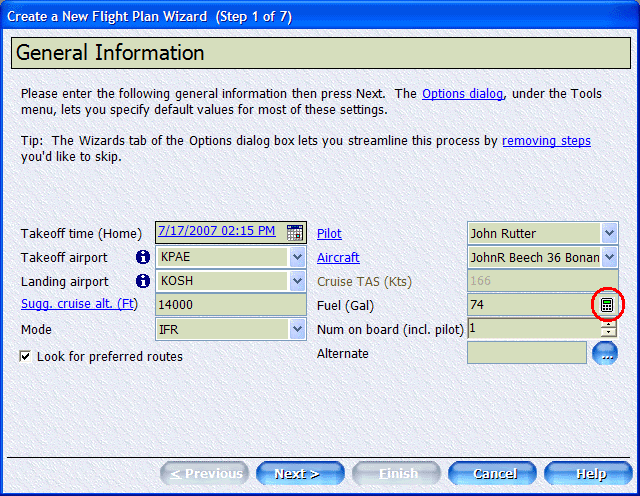The width and height of the screenshot is (640, 496).
Task: Increase the number on board
Action: click(x=608, y=324)
